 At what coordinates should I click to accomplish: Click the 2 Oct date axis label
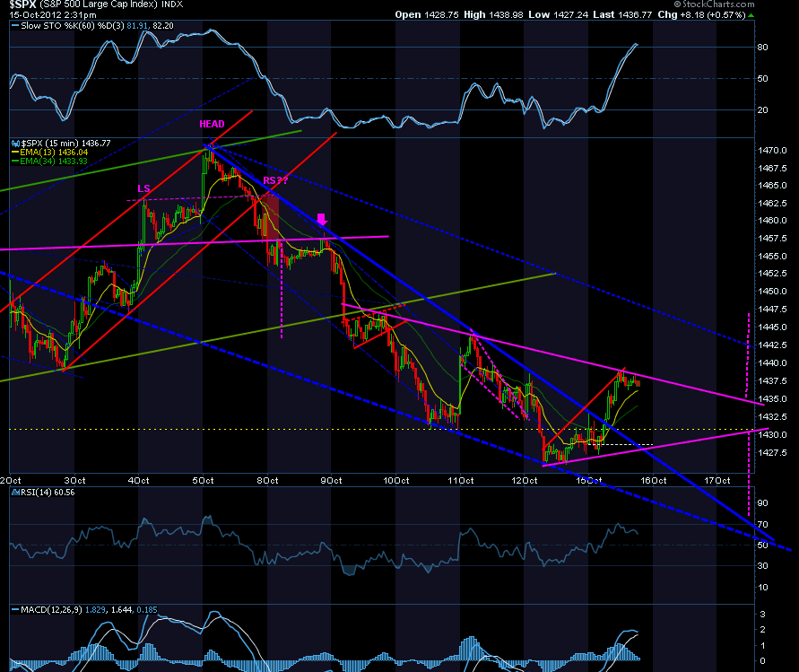[10, 481]
